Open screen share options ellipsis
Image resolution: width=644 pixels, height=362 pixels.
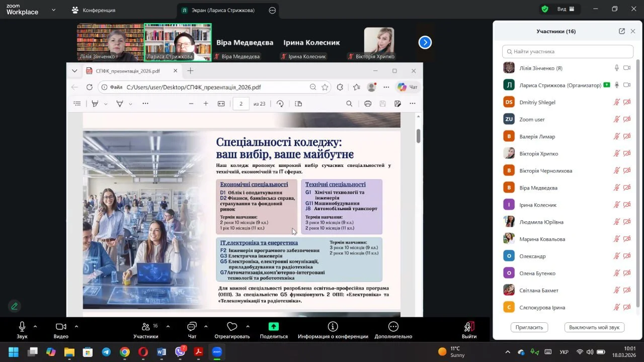[x=272, y=10]
